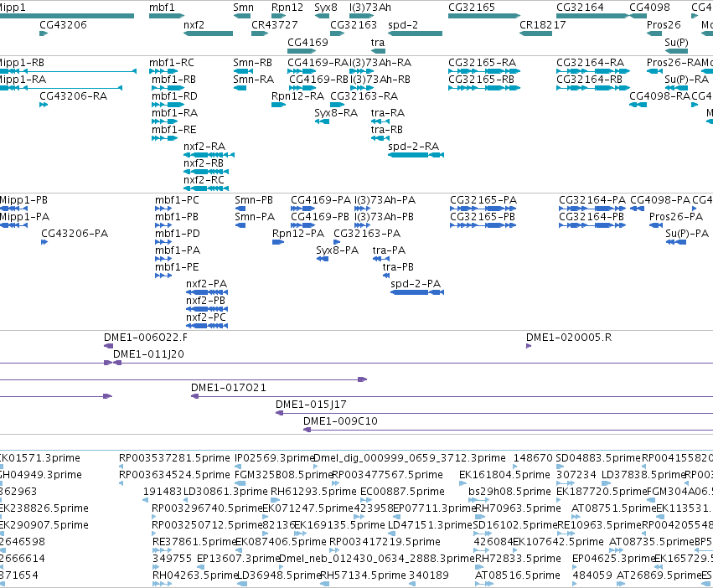Select EST label LD30861.3prime
The height and width of the screenshot is (588, 713).
(x=225, y=492)
